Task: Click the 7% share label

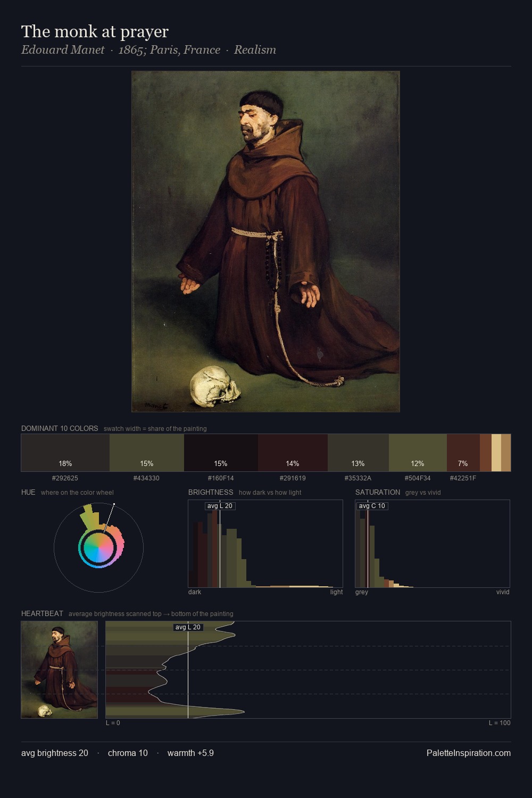Action: [463, 464]
